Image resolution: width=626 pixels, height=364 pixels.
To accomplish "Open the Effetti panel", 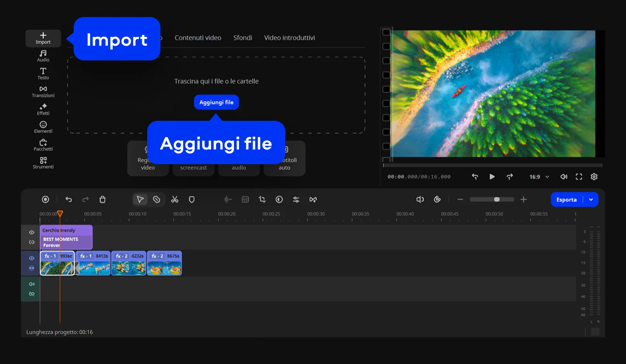I will click(43, 109).
